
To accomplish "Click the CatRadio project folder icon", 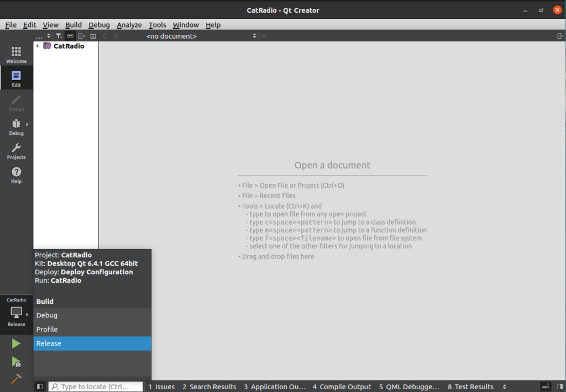I will [x=47, y=46].
